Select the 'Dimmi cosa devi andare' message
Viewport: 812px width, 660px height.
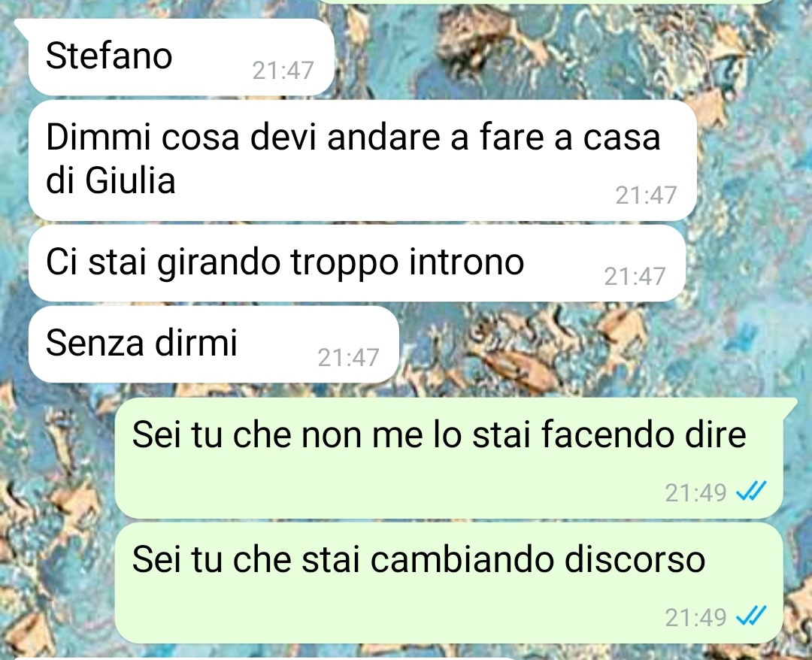pyautogui.click(x=362, y=160)
